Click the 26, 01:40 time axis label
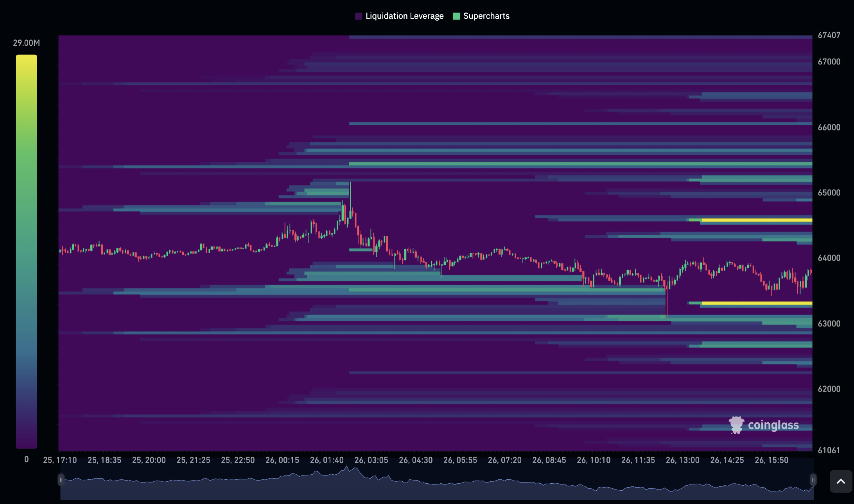854x504 pixels. coord(327,460)
